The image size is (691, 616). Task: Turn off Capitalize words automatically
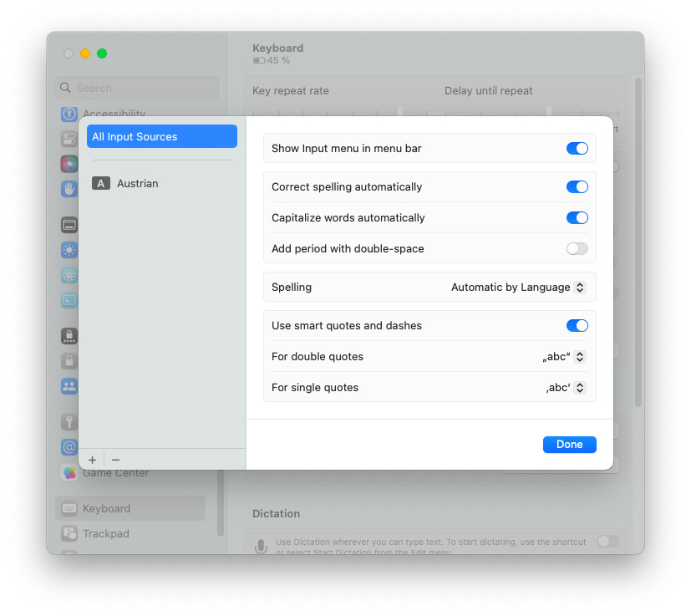click(577, 218)
